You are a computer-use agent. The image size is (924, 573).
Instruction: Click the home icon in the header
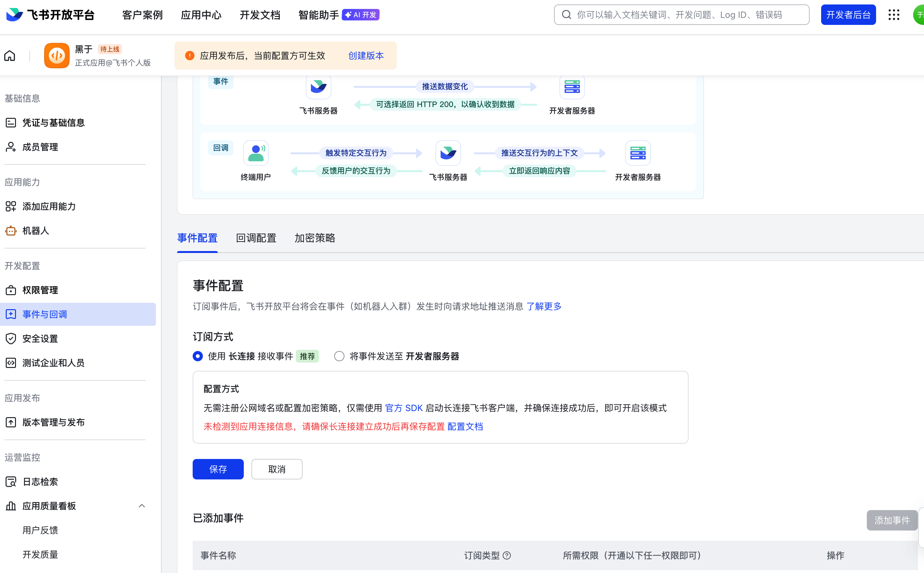(10, 56)
